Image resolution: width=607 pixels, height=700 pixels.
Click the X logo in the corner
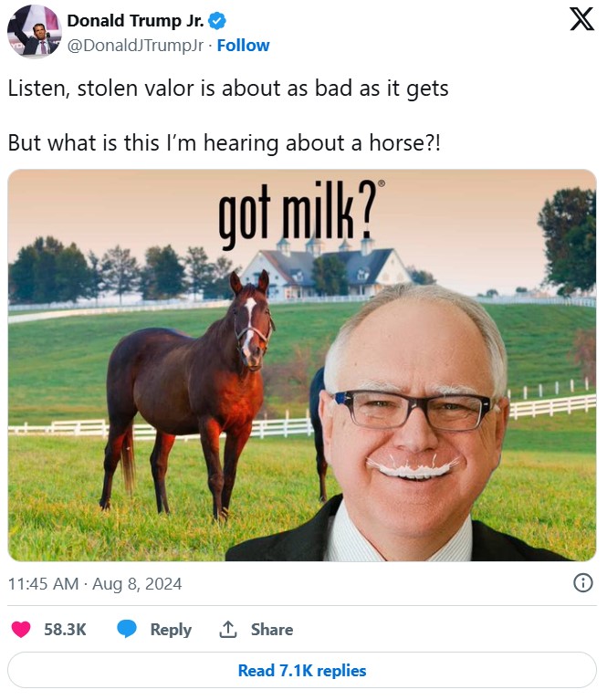point(582,20)
